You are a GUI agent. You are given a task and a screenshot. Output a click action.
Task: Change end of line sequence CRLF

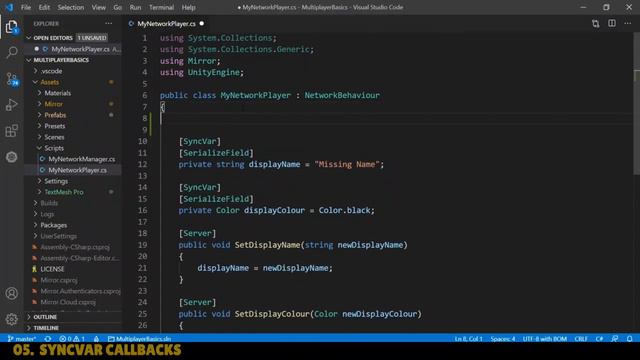581,339
